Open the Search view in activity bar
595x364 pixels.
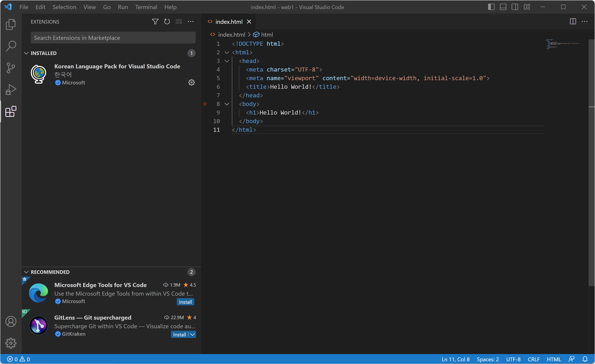click(11, 46)
